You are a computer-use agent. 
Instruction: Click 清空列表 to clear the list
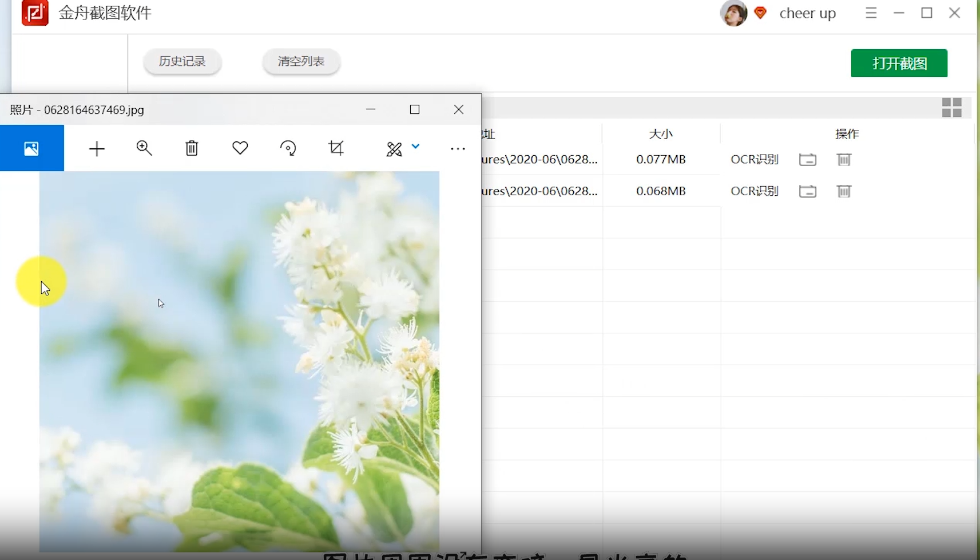(x=301, y=61)
